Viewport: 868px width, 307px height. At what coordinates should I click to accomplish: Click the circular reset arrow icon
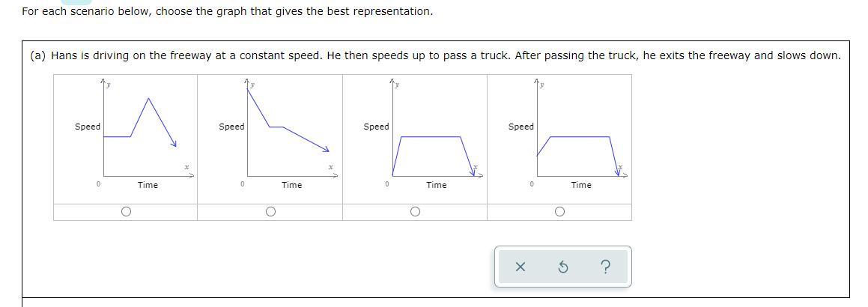tap(563, 267)
